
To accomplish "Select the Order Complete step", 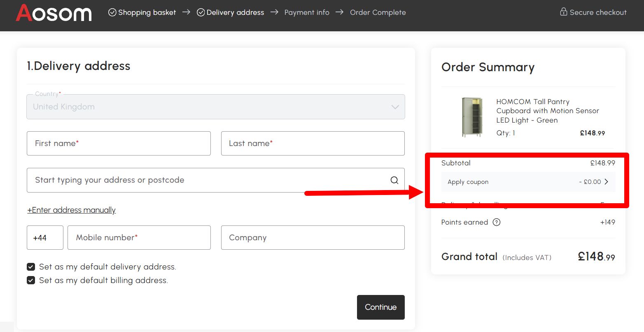I will tap(378, 12).
